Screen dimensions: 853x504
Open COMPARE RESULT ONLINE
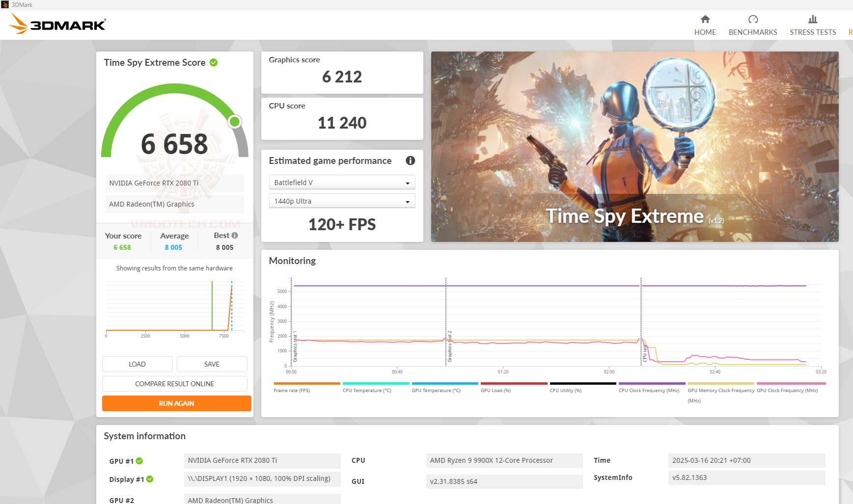(x=174, y=383)
